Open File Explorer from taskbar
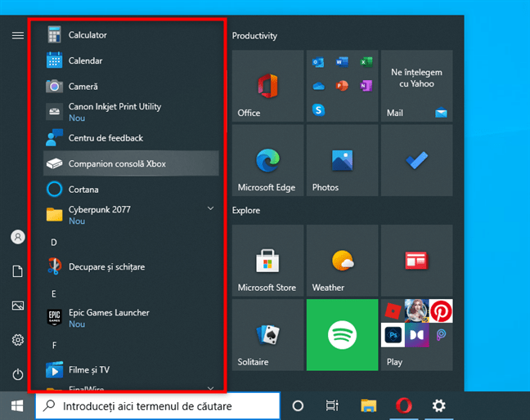This screenshot has height=420, width=530. coord(368,406)
